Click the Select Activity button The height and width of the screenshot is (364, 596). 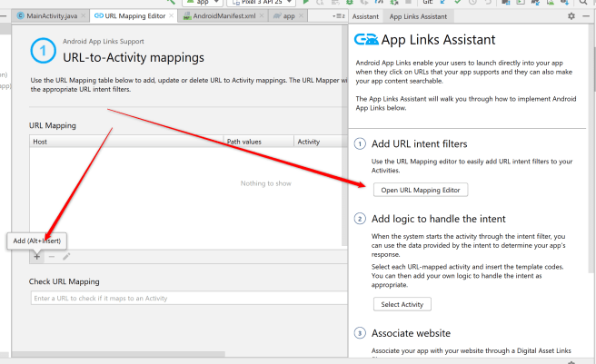tap(401, 304)
